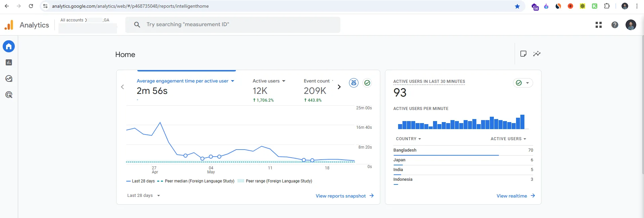This screenshot has width=644, height=218.
Task: Open the Help question mark icon
Action: point(614,25)
